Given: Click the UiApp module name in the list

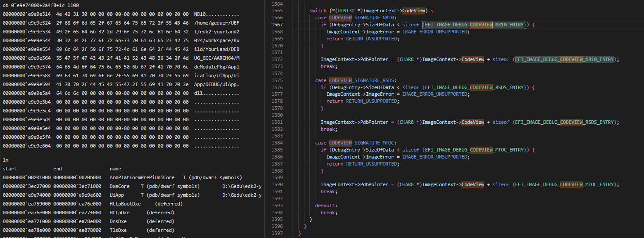Looking at the screenshot, I should (116, 195).
